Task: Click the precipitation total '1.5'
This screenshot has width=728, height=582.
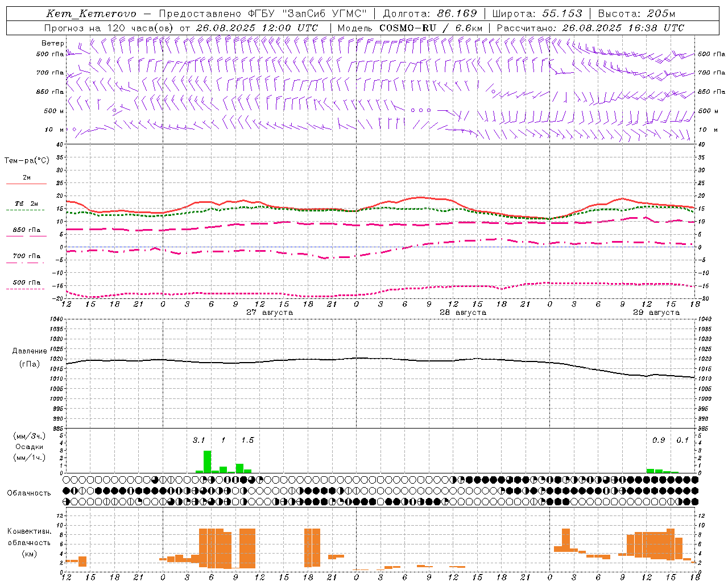Action: click(x=247, y=440)
